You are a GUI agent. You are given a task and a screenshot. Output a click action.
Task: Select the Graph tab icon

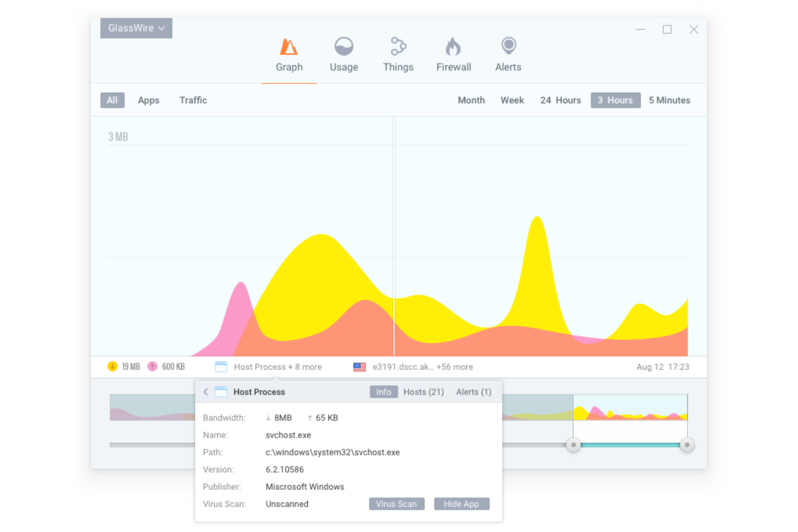pos(289,47)
